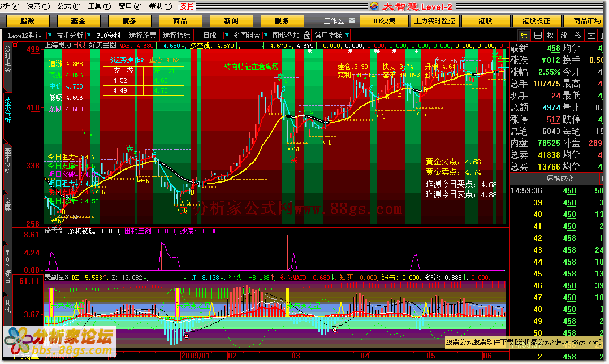Click the 常用指标 toolbar label

328,35
